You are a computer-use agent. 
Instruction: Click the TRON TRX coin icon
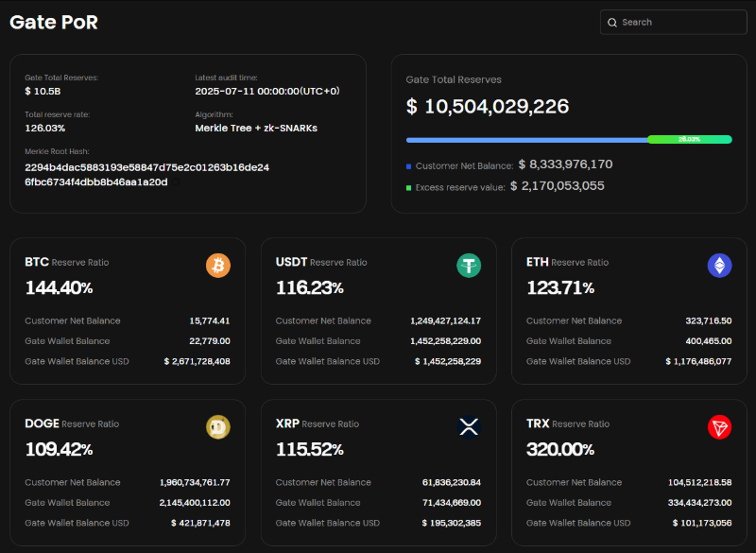[x=719, y=426]
